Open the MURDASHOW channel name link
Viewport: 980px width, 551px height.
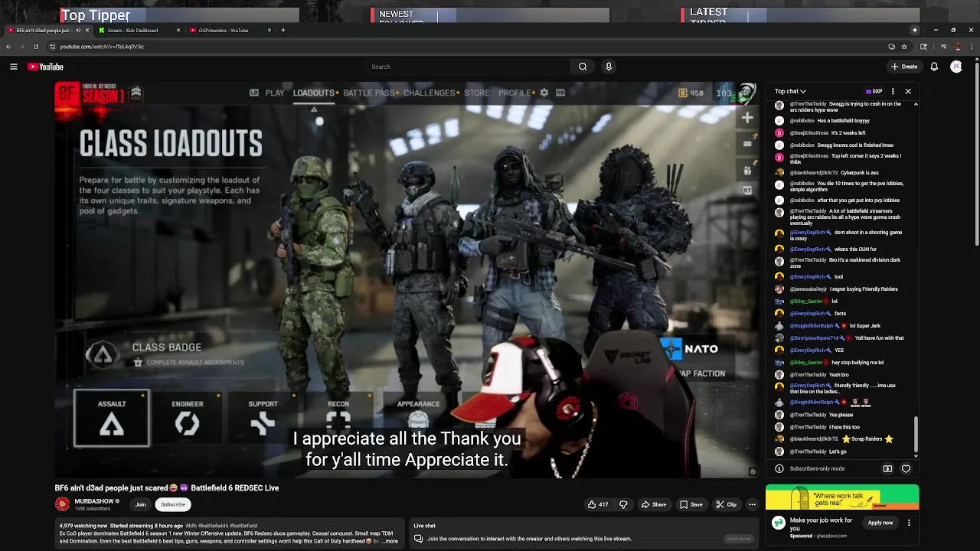94,501
